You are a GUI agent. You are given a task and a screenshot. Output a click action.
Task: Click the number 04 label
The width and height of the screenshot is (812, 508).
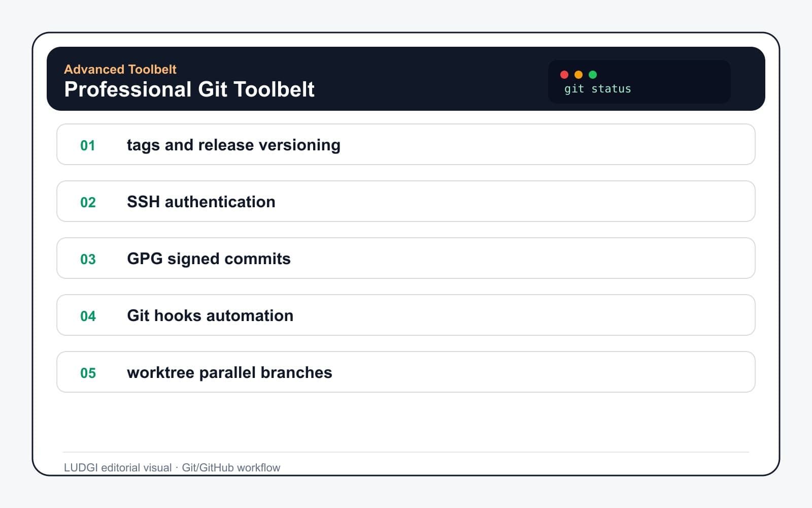[88, 316]
